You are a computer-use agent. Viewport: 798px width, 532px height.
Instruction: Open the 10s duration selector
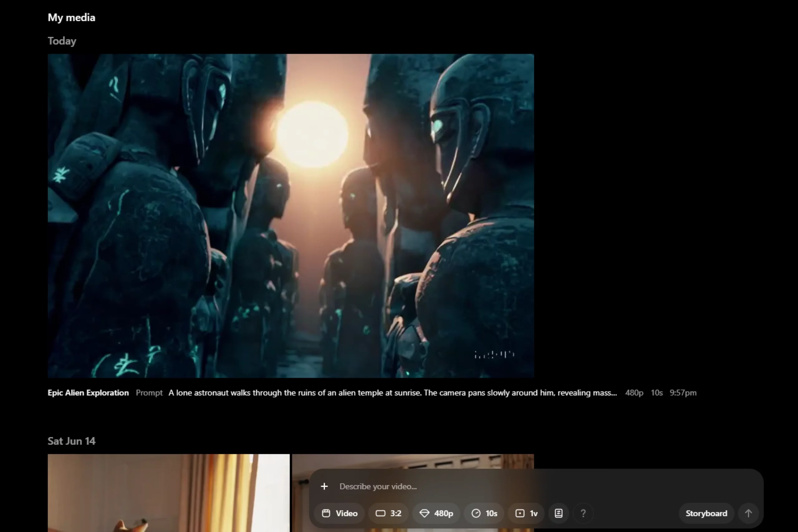[x=484, y=513]
